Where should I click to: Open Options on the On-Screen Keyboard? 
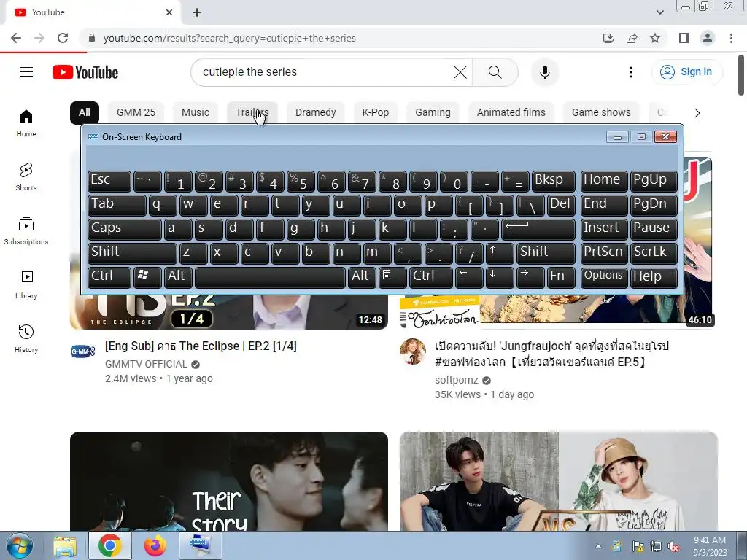pos(603,276)
